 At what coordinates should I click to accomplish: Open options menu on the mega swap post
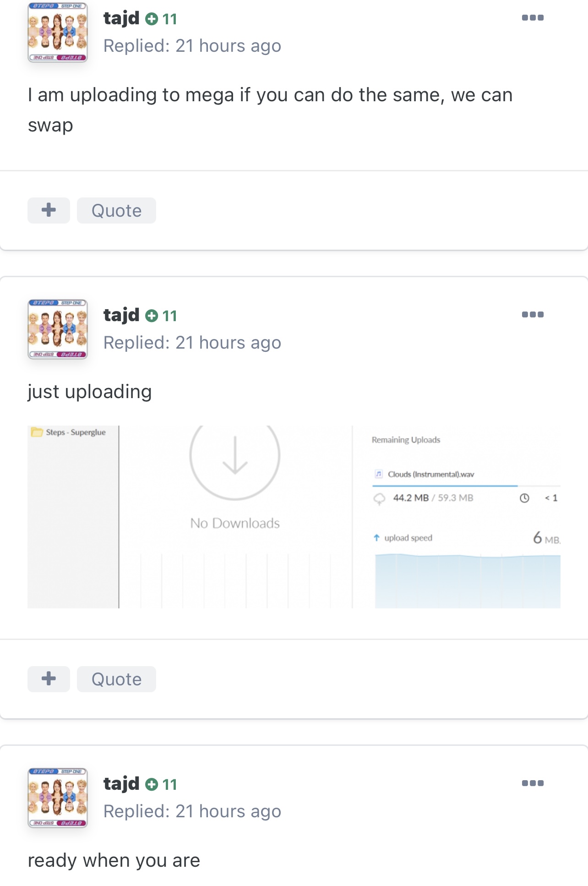533,18
